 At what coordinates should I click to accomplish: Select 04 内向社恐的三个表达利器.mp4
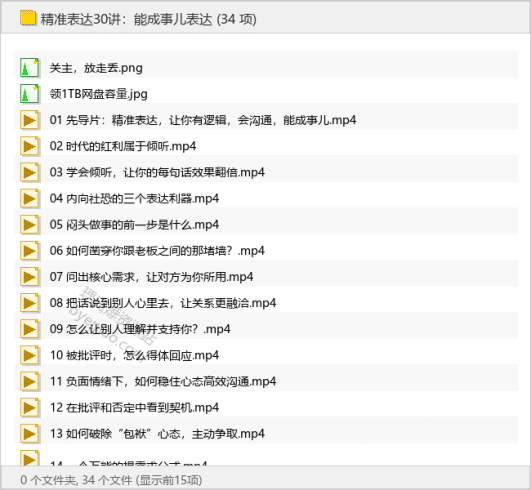(x=134, y=198)
